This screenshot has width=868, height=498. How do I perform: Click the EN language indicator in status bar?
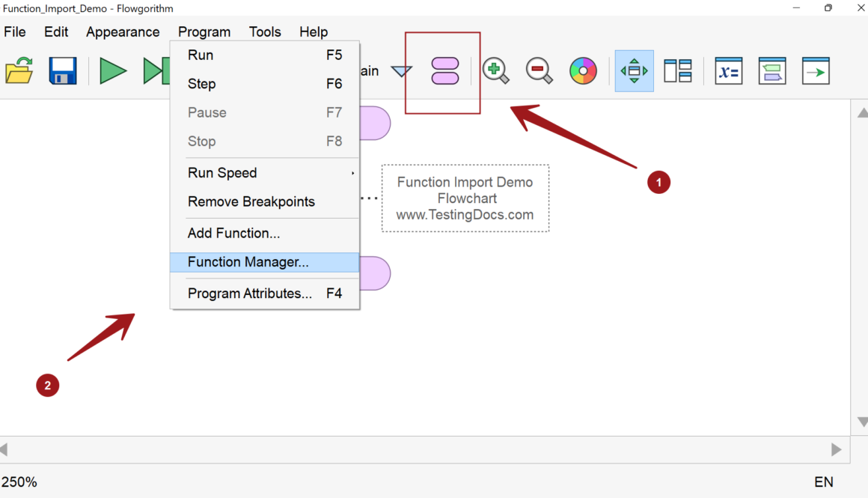(x=824, y=482)
